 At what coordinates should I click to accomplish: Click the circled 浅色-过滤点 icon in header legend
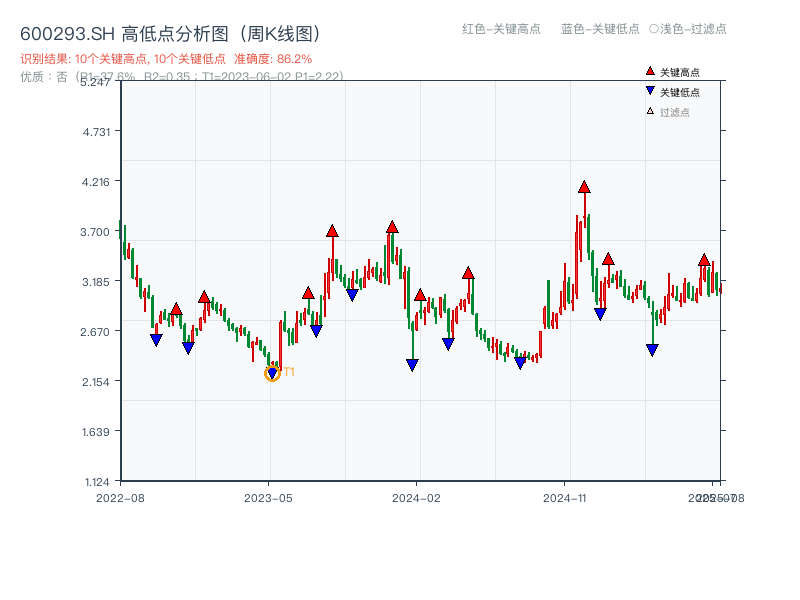[x=655, y=30]
